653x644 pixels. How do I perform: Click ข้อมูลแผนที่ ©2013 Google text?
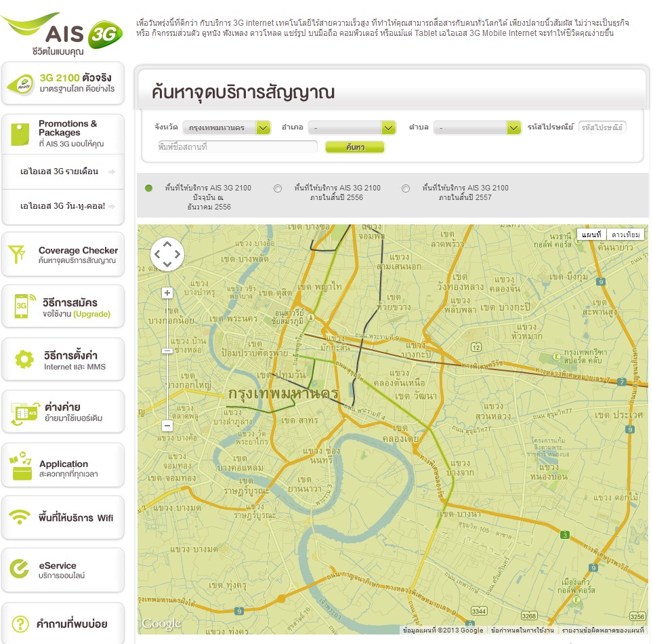coord(443,630)
